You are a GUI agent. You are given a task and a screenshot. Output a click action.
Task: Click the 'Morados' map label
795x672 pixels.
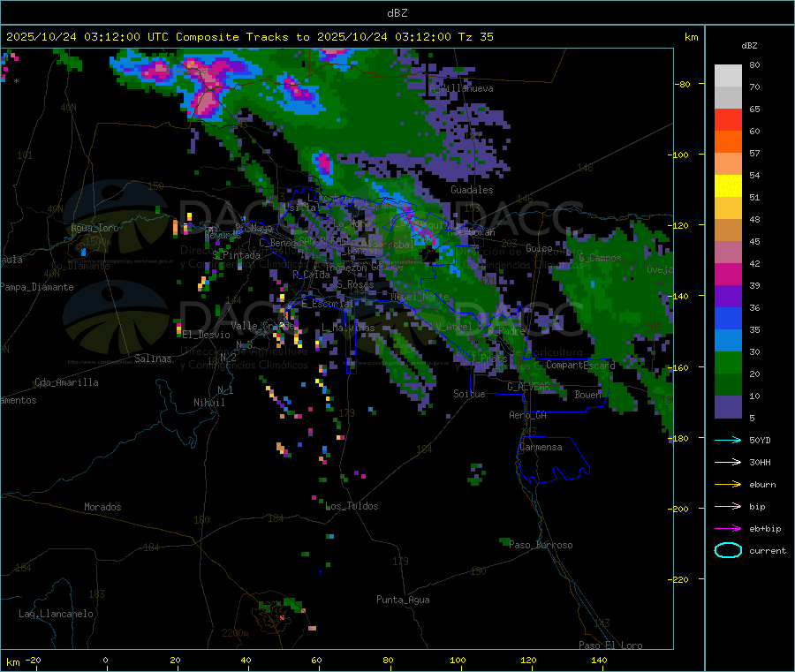pyautogui.click(x=102, y=507)
